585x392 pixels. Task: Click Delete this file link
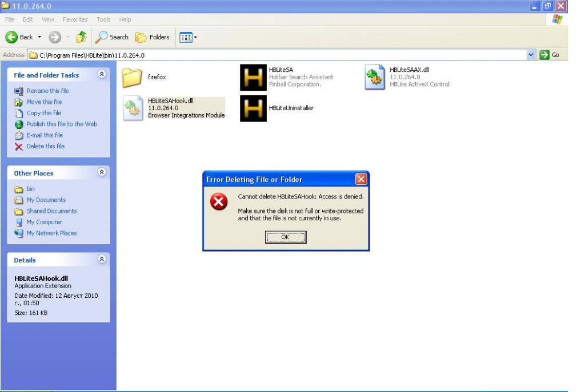coord(46,146)
